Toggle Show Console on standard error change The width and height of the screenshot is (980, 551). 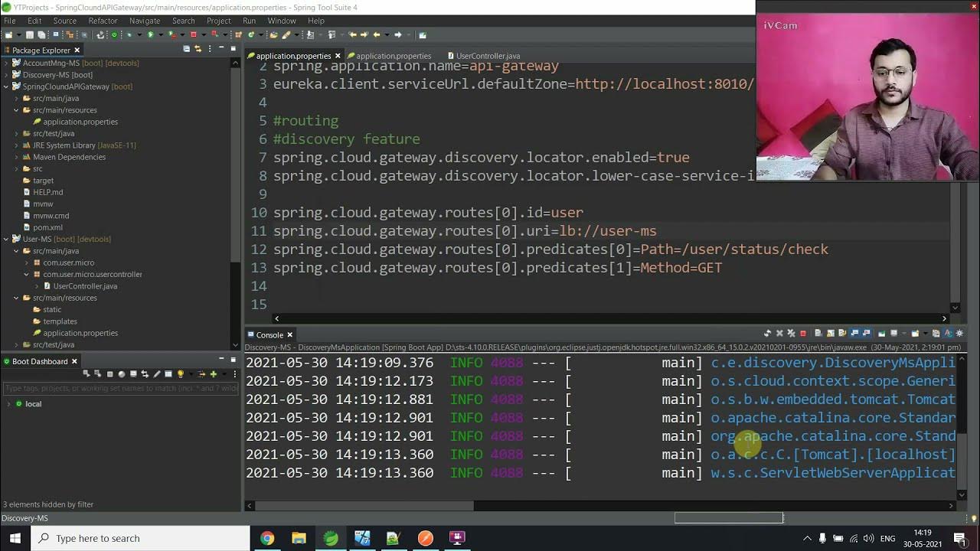[866, 334]
